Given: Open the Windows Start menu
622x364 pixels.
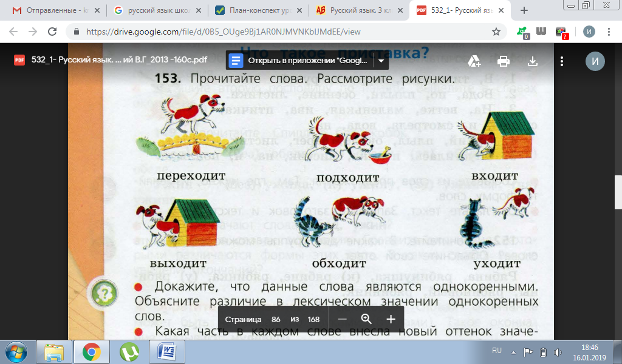Looking at the screenshot, I should point(16,352).
